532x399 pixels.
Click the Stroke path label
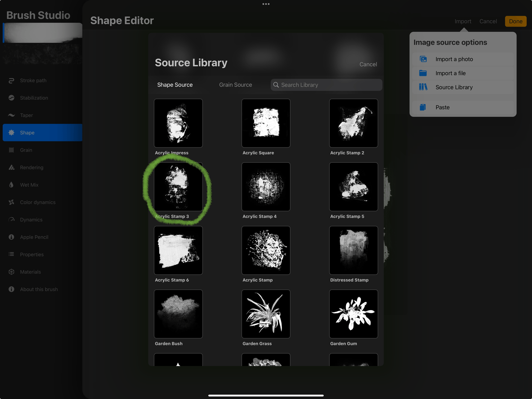(x=33, y=80)
